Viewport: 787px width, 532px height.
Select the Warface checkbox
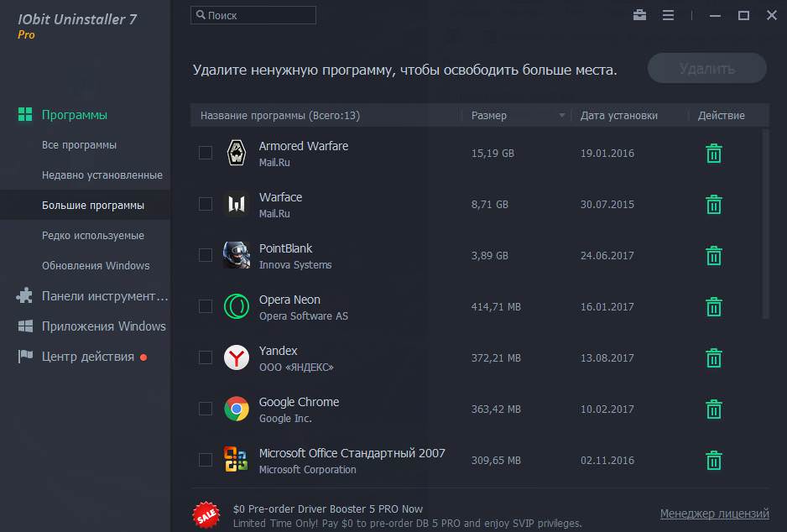tap(206, 204)
